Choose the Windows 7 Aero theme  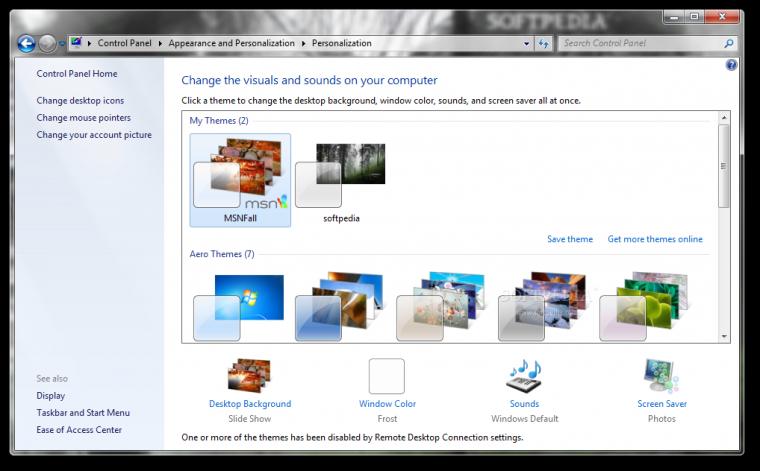click(x=238, y=305)
